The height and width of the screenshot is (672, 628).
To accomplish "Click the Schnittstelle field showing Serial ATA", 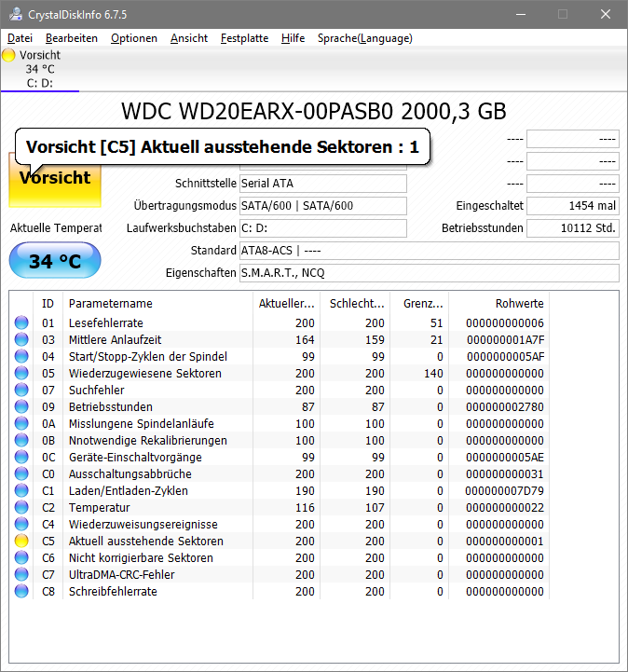I will (x=323, y=184).
